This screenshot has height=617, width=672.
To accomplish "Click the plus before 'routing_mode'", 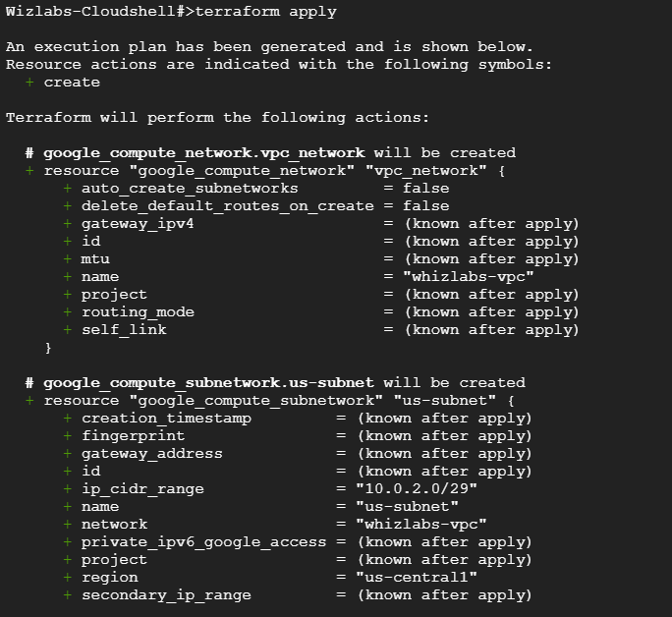I will coord(67,311).
